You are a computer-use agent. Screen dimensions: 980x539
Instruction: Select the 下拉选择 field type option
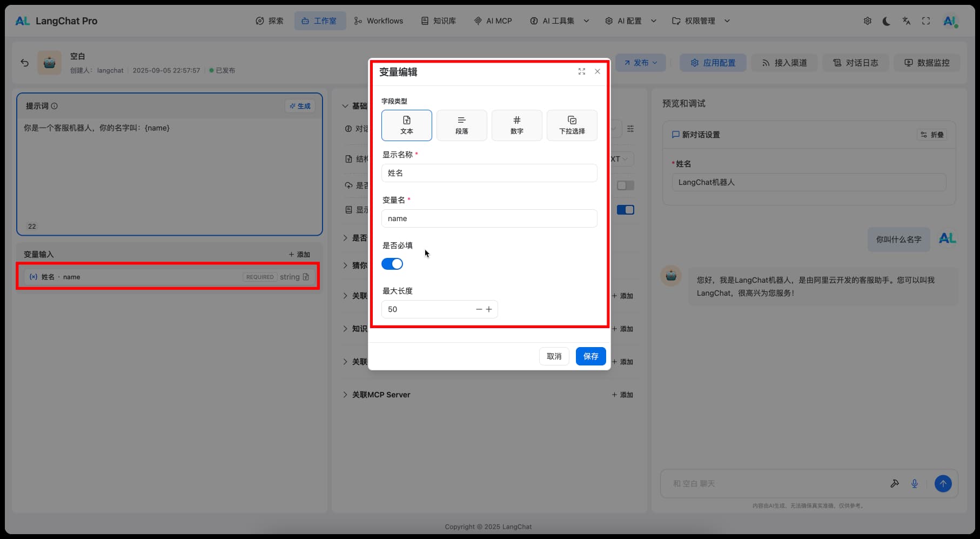pyautogui.click(x=572, y=125)
